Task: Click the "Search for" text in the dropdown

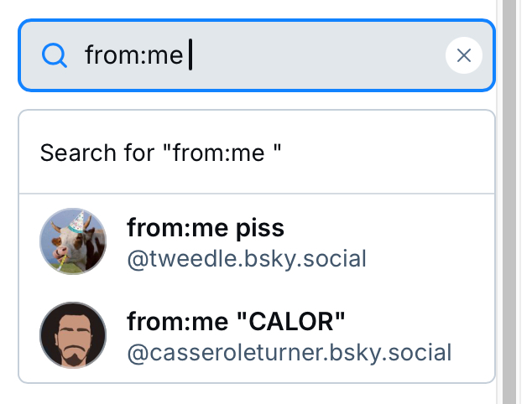Action: tap(96, 153)
